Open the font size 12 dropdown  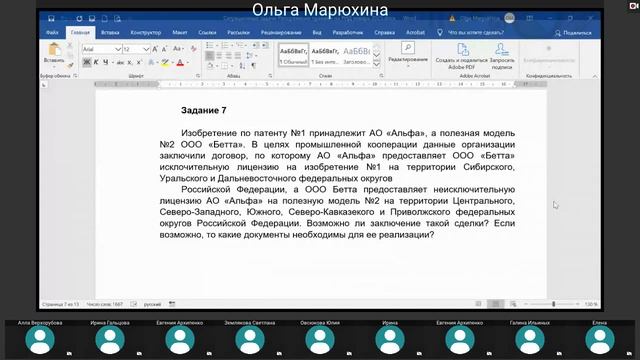[x=146, y=49]
